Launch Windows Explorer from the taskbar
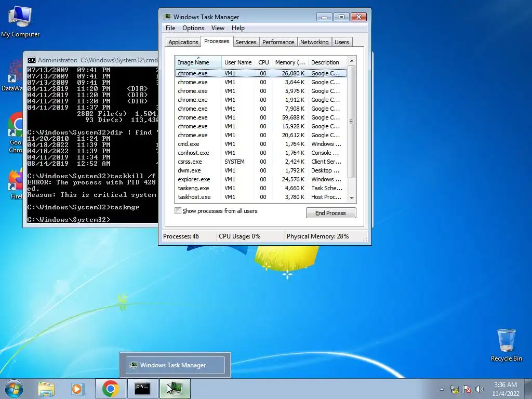 pyautogui.click(x=46, y=389)
